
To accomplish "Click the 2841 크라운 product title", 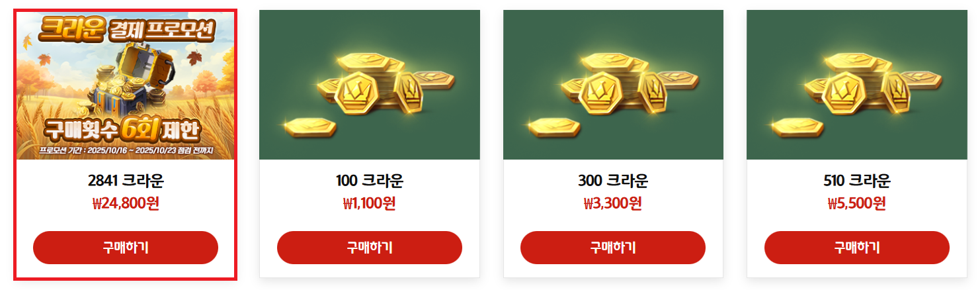I will coord(125,181).
